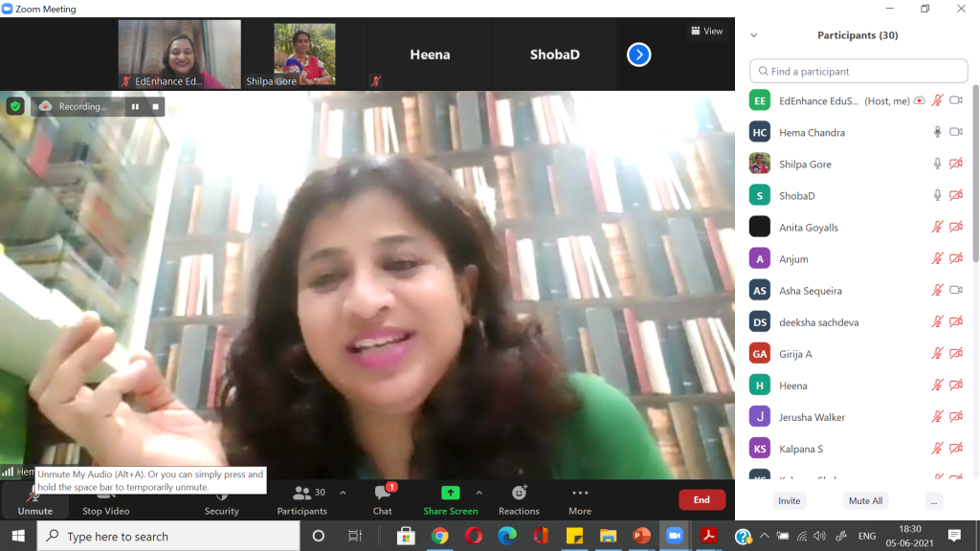Image resolution: width=980 pixels, height=551 pixels.
Task: Click the Find a participant search field
Action: pos(858,71)
